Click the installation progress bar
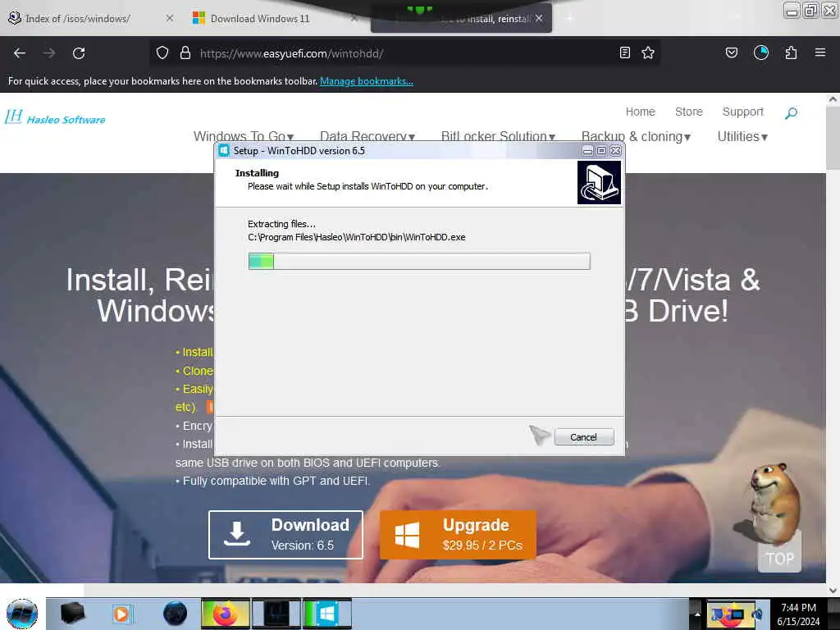This screenshot has width=840, height=630. click(x=419, y=262)
